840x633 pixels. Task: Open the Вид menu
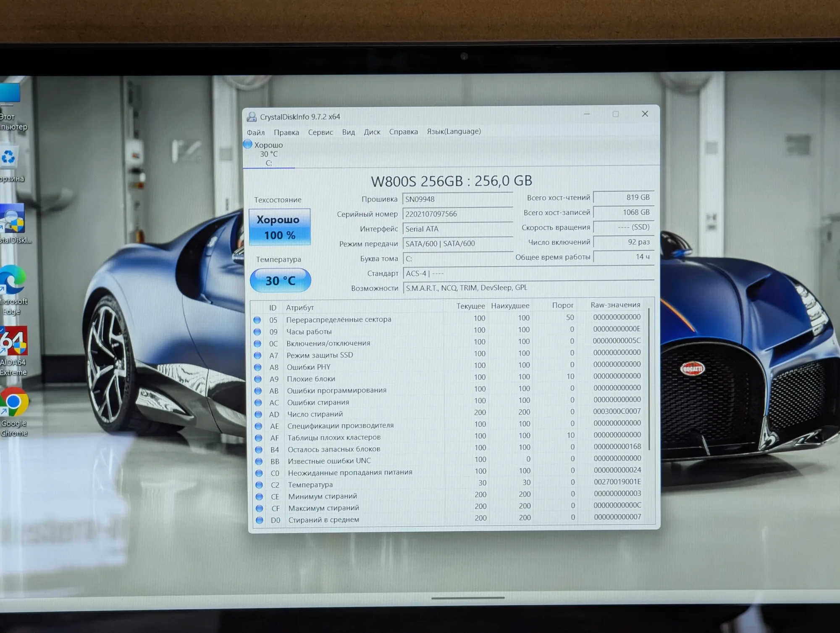click(x=348, y=132)
